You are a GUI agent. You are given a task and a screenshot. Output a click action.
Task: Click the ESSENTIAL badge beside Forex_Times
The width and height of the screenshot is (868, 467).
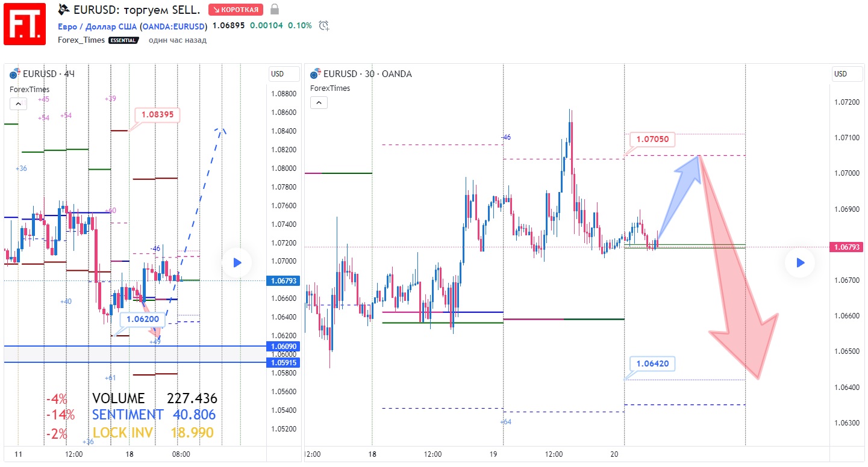(124, 40)
